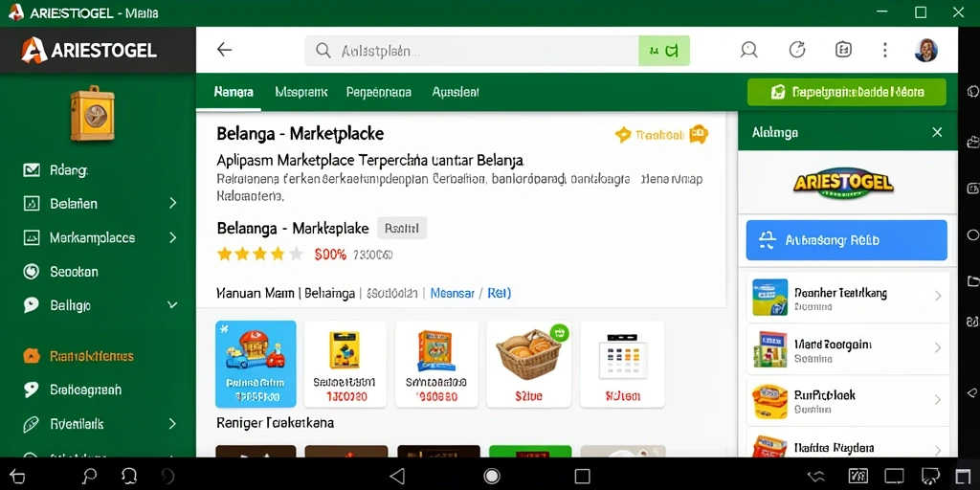Click the green button inside the search bar
980x490 pixels.
[664, 51]
